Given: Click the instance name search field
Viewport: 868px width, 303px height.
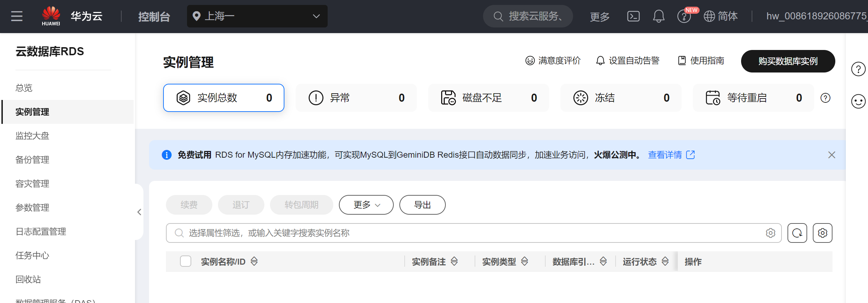Looking at the screenshot, I should point(474,233).
